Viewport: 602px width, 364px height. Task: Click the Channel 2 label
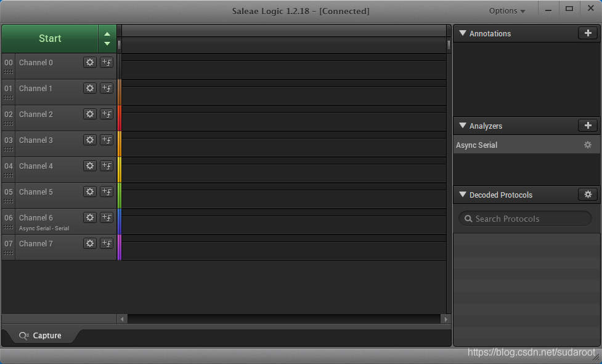pyautogui.click(x=36, y=114)
